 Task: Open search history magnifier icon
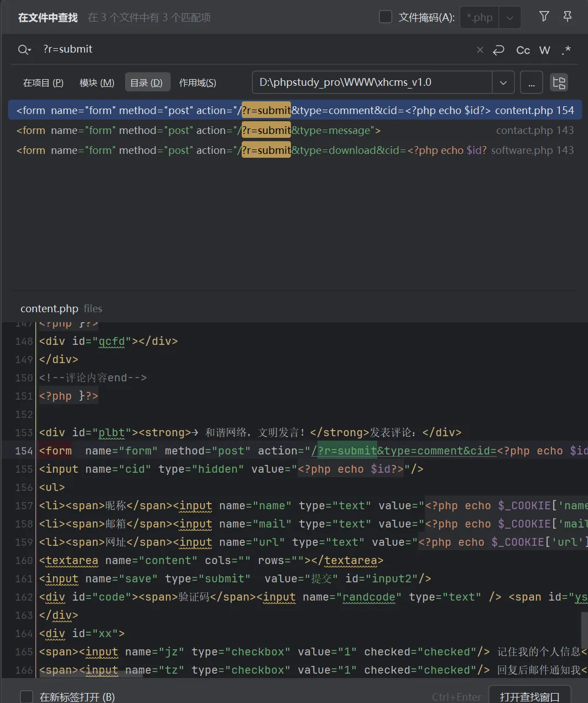click(24, 50)
